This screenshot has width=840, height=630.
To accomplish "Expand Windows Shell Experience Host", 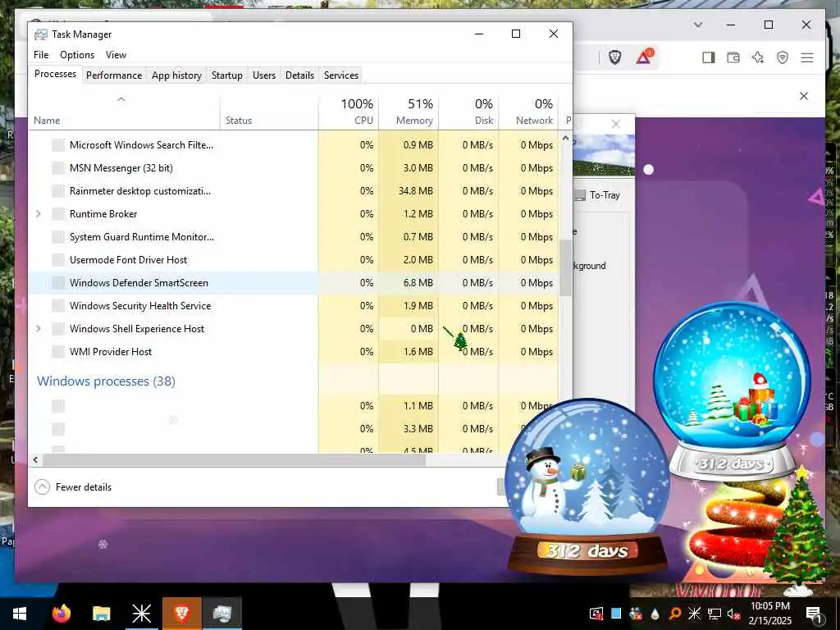I will pos(38,328).
